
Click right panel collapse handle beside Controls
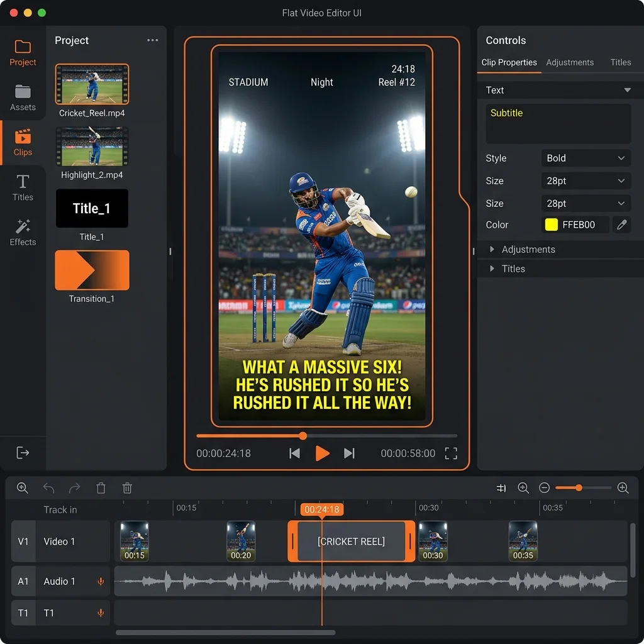point(473,252)
